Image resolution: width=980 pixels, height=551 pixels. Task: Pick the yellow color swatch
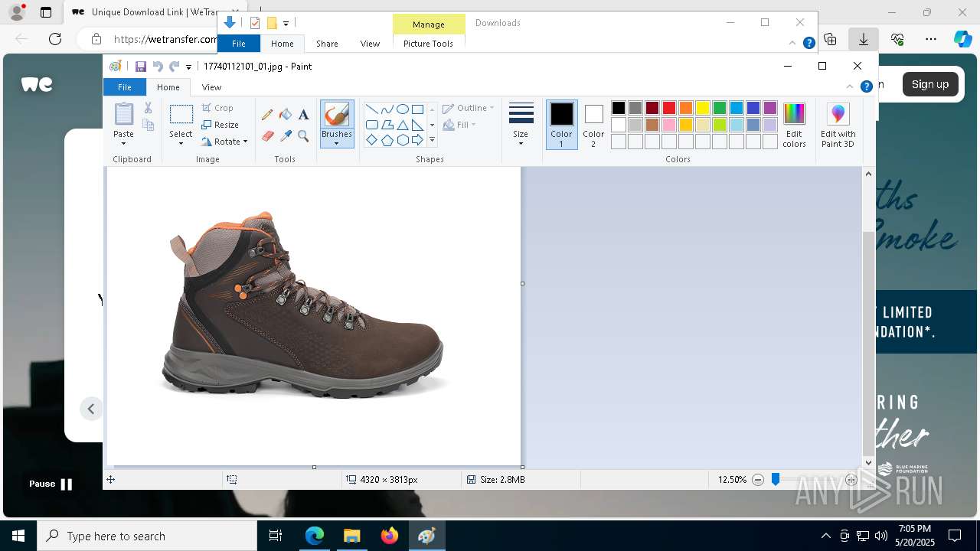pyautogui.click(x=703, y=108)
